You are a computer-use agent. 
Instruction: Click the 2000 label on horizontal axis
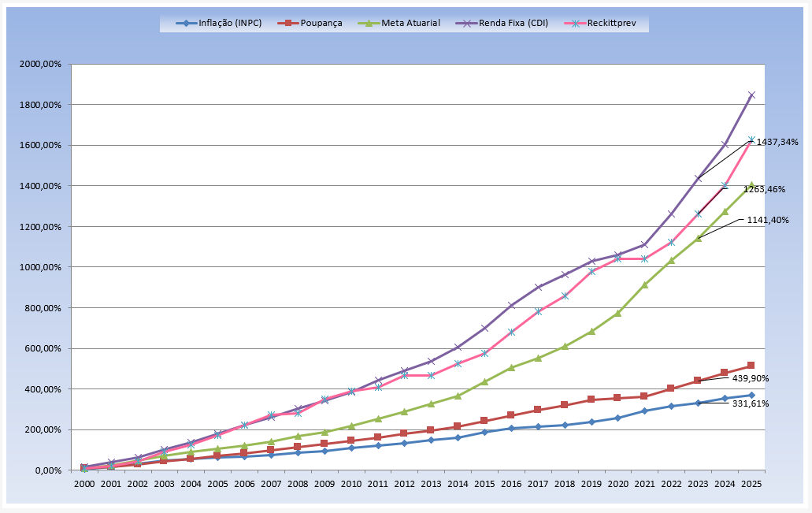pyautogui.click(x=84, y=482)
